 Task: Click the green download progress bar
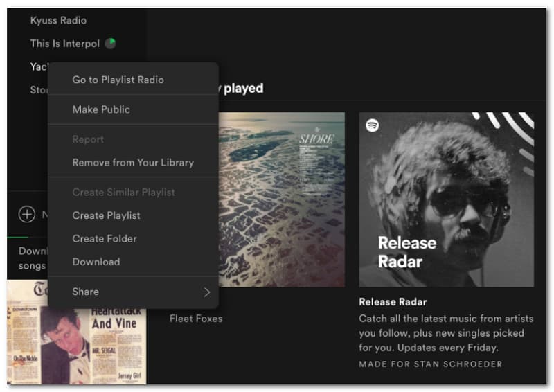pos(17,237)
